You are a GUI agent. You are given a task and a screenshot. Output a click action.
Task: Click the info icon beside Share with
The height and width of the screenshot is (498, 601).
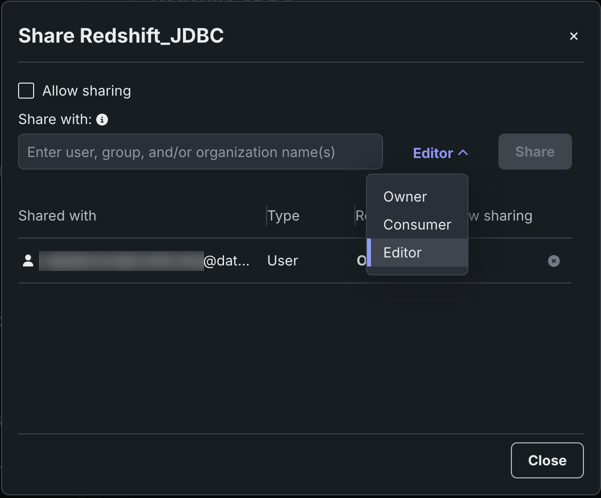102,120
